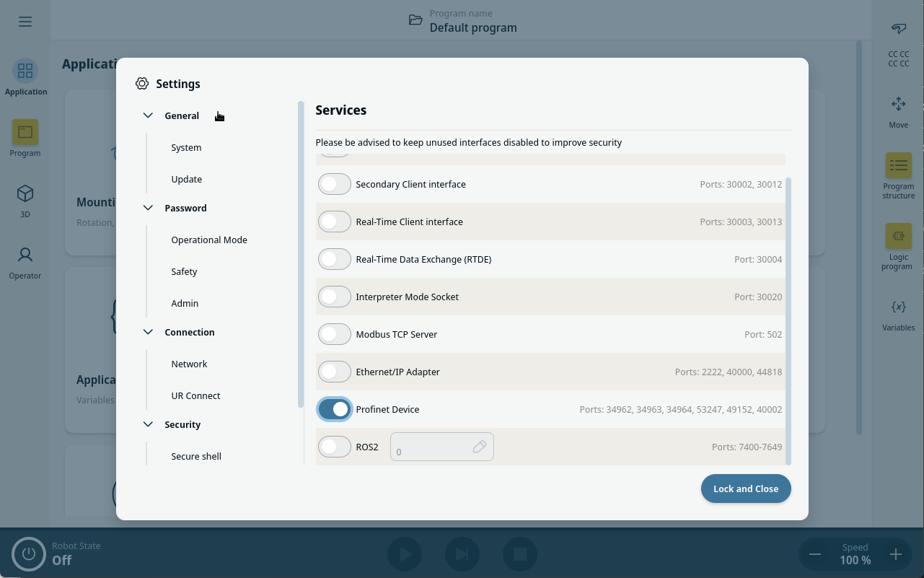Disable the Profinet Device toggle

click(x=335, y=409)
